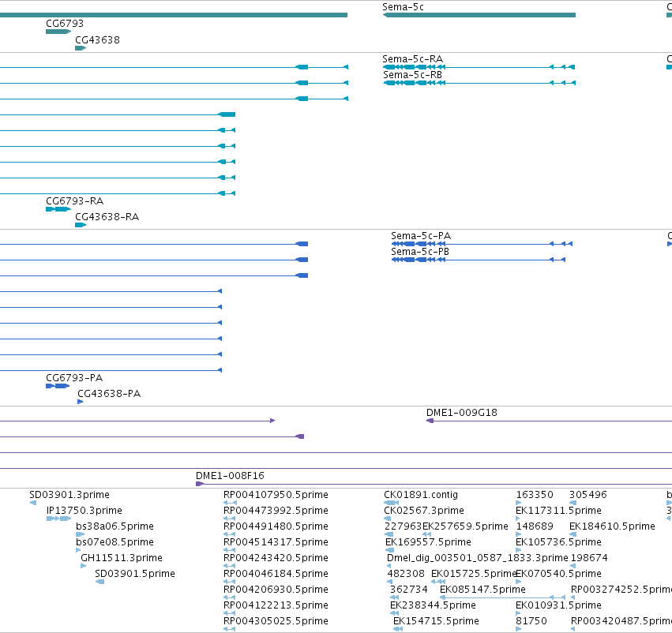This screenshot has width=672, height=633.
Task: Select the 482308 feature label
Action: click(x=405, y=574)
